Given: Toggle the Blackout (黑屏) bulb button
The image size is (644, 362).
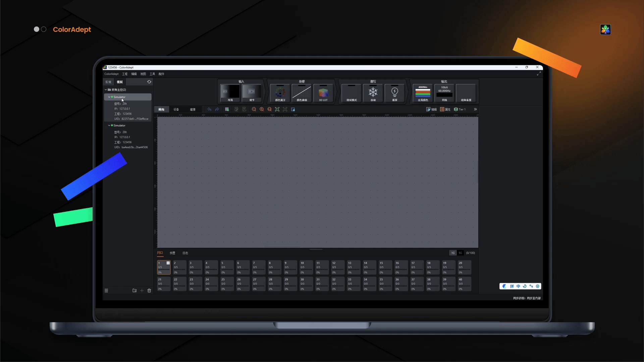Looking at the screenshot, I should [394, 93].
